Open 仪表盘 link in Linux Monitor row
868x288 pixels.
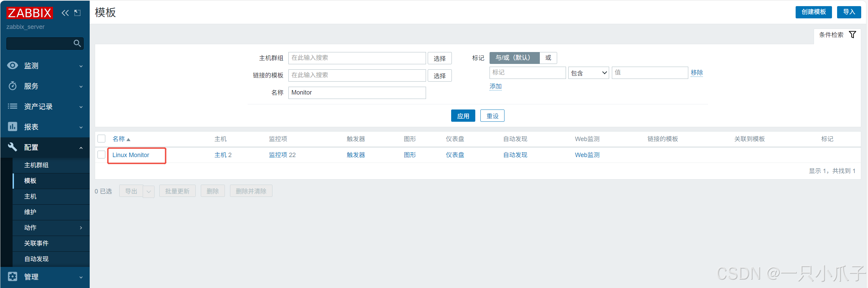(455, 155)
